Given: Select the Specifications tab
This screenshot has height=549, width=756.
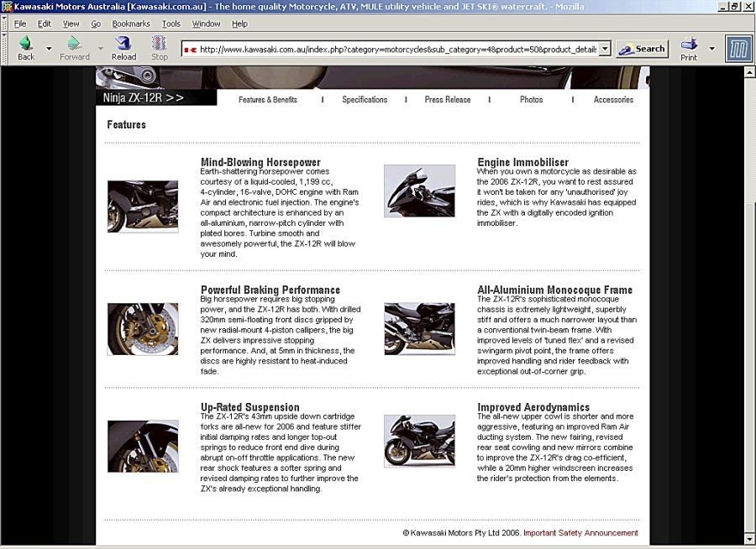Looking at the screenshot, I should click(x=365, y=99).
